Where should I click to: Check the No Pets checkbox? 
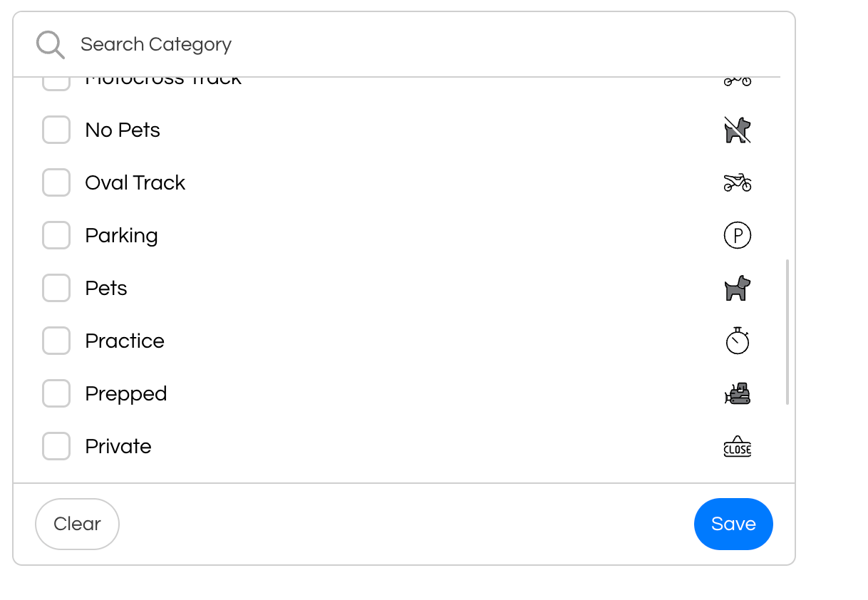(x=56, y=130)
